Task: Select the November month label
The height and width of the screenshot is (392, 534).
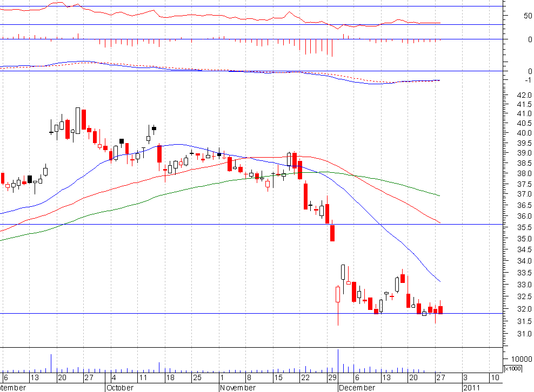Action: (238, 388)
